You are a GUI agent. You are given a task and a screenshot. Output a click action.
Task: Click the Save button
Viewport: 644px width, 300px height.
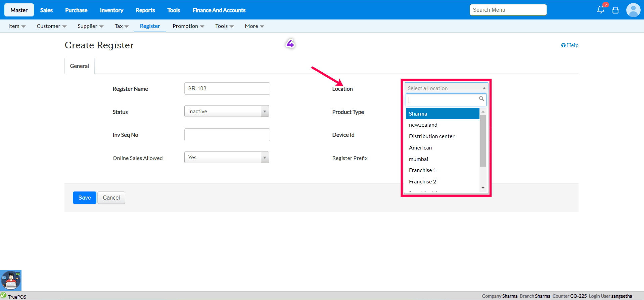pos(85,198)
